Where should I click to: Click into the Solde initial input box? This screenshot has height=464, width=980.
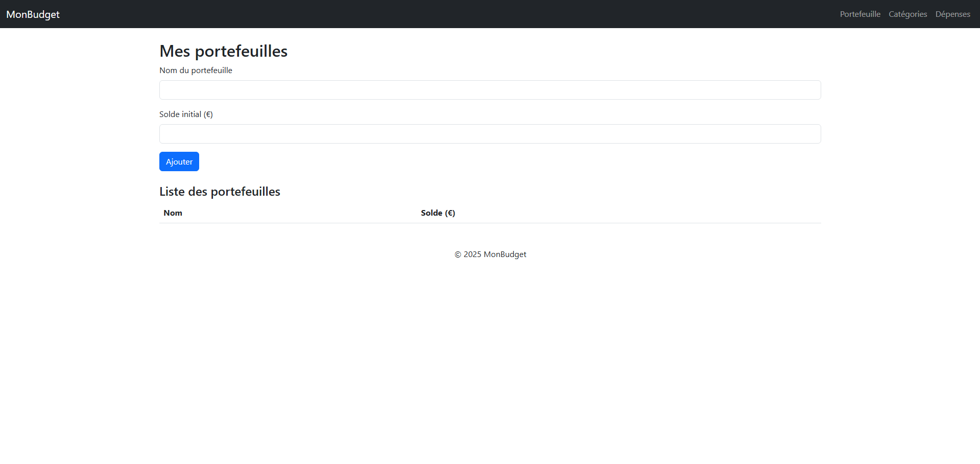[490, 134]
